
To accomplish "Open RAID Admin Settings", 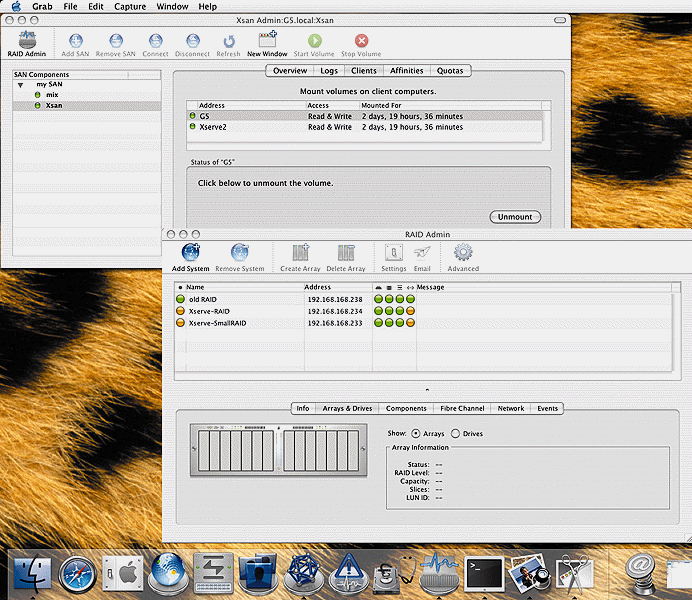I will coord(394,258).
